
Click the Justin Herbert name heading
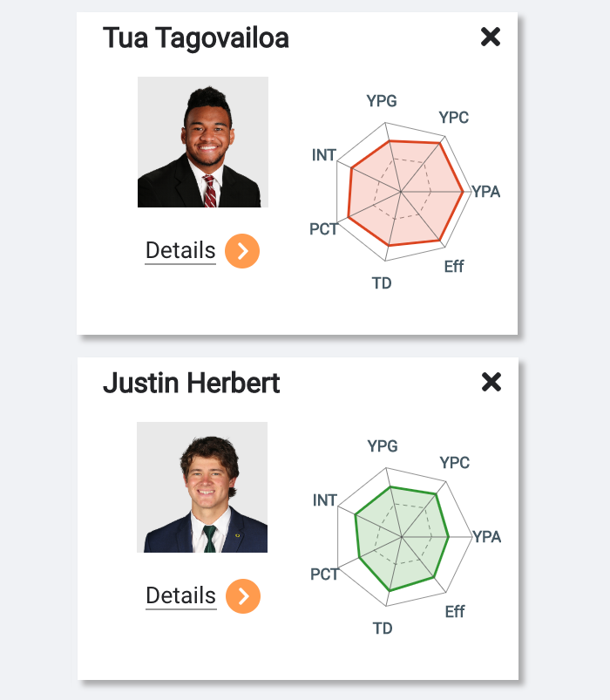click(192, 383)
